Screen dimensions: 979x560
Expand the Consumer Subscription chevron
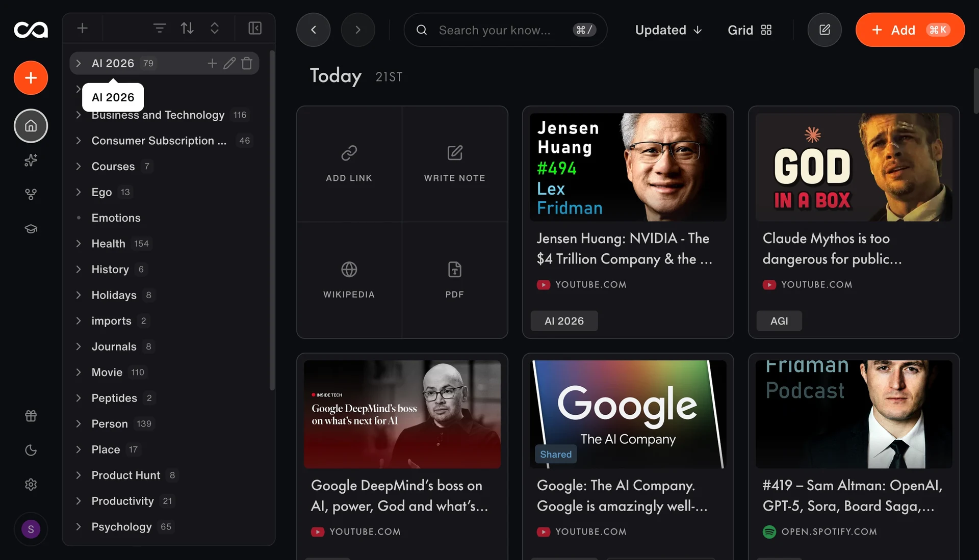pyautogui.click(x=79, y=141)
